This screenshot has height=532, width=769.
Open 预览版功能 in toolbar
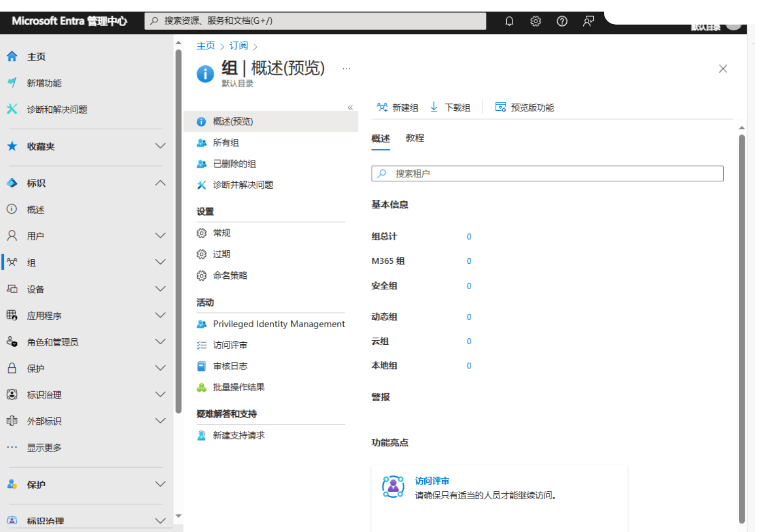click(525, 107)
